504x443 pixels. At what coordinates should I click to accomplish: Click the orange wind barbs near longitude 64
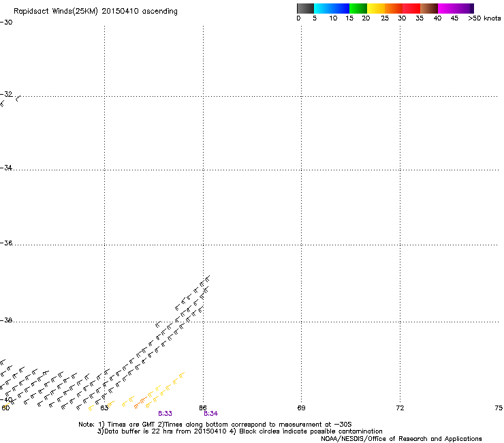pos(140,403)
